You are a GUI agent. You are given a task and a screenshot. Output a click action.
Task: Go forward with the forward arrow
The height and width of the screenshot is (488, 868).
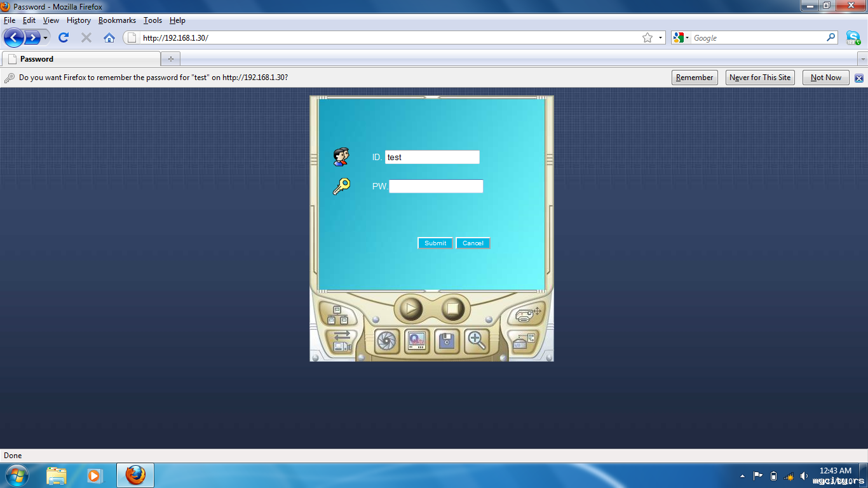32,37
